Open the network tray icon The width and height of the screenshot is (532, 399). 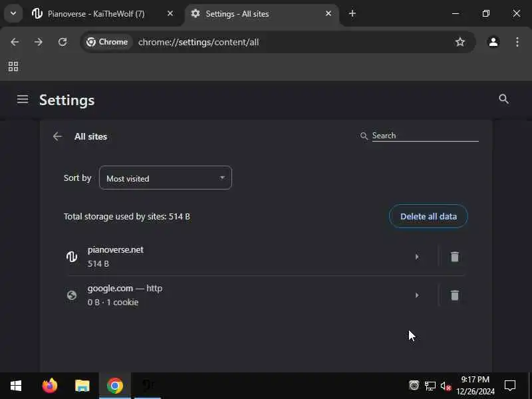(x=430, y=386)
